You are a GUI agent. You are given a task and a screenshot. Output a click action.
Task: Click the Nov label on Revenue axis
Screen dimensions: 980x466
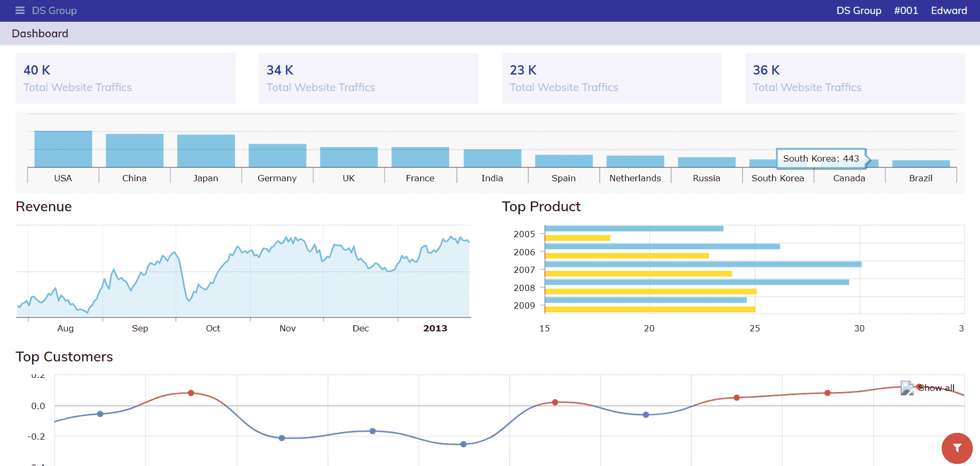[288, 328]
